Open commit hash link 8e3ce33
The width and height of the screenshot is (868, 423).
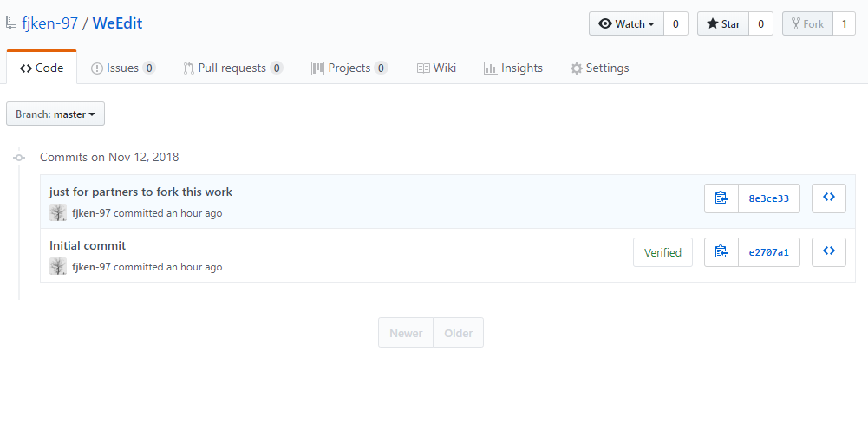769,198
